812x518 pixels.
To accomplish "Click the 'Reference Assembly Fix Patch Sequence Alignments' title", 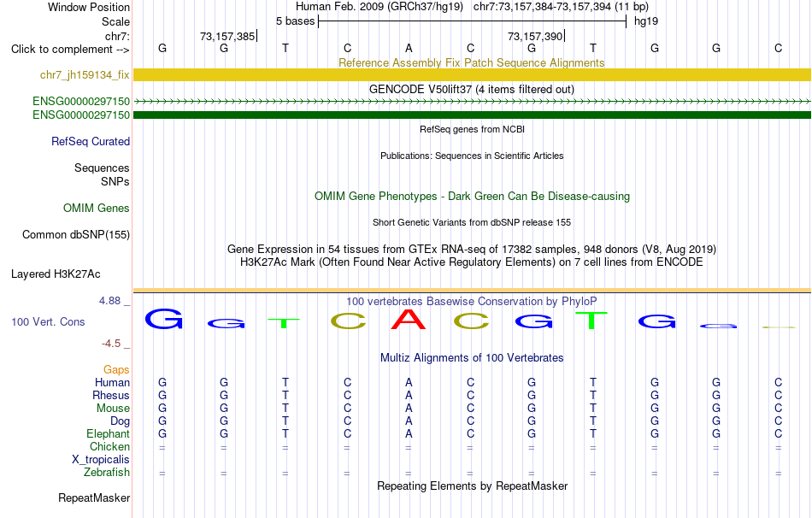I will (x=472, y=62).
